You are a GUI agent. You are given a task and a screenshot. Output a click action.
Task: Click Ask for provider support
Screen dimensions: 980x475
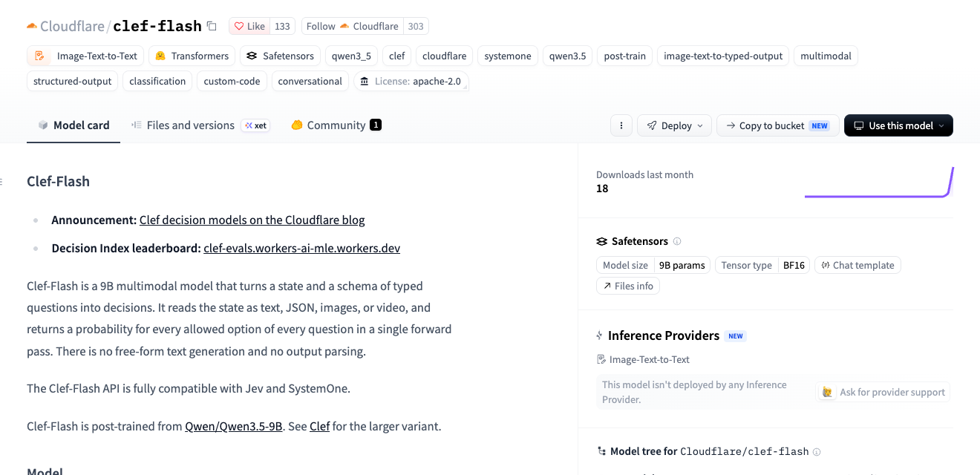pyautogui.click(x=883, y=392)
